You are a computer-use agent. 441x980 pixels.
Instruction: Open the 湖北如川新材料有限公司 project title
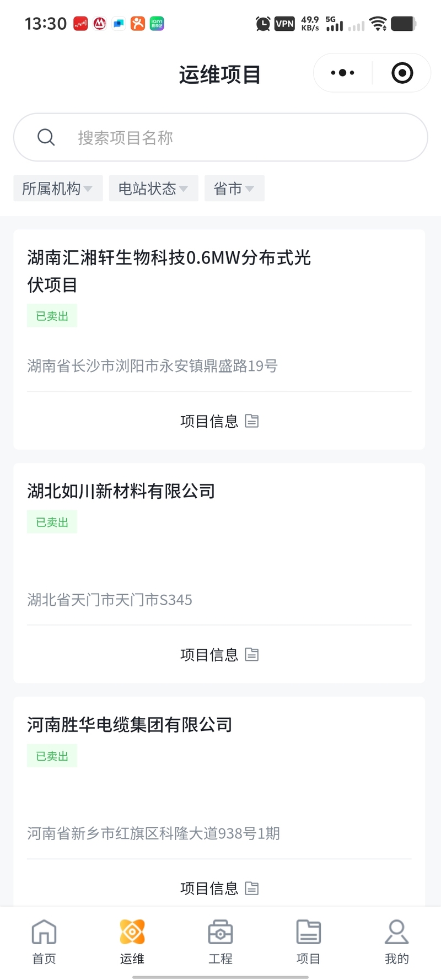(x=121, y=491)
